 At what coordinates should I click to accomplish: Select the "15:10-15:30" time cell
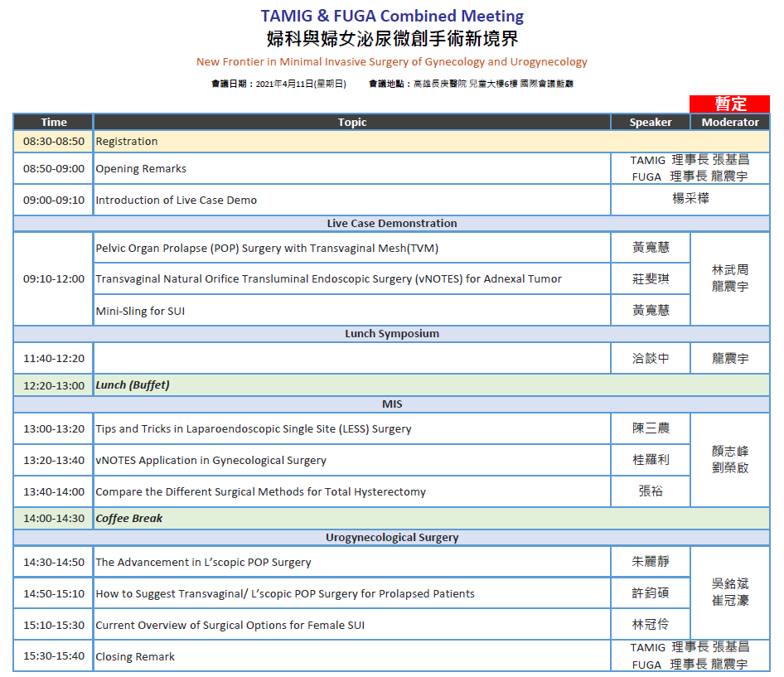pyautogui.click(x=54, y=626)
